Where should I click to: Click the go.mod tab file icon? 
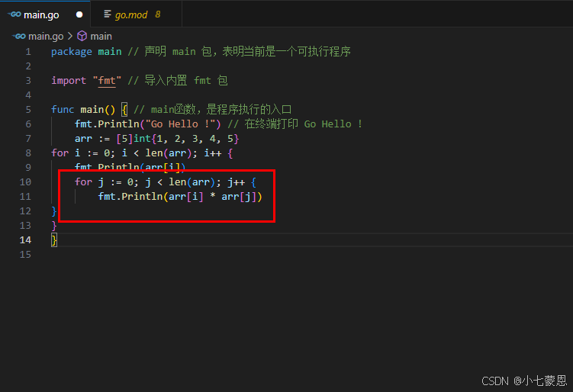point(107,14)
